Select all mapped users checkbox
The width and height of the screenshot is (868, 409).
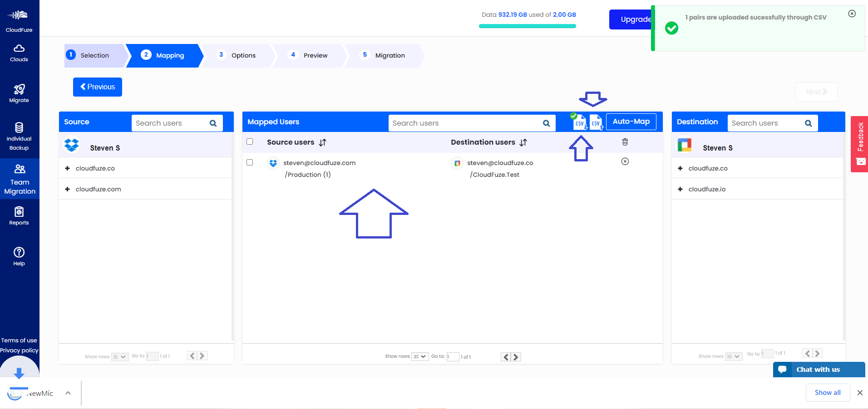250,141
